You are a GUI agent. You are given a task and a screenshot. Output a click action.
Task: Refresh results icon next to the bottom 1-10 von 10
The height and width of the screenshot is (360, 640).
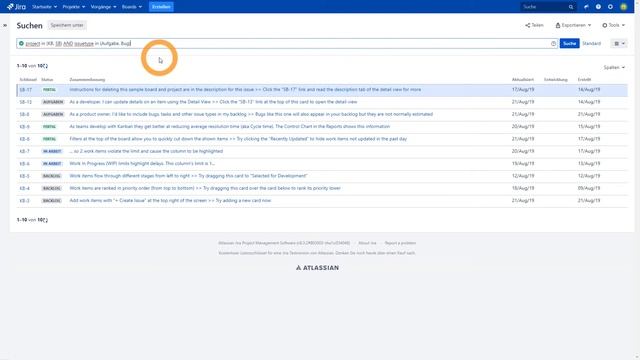(46, 220)
